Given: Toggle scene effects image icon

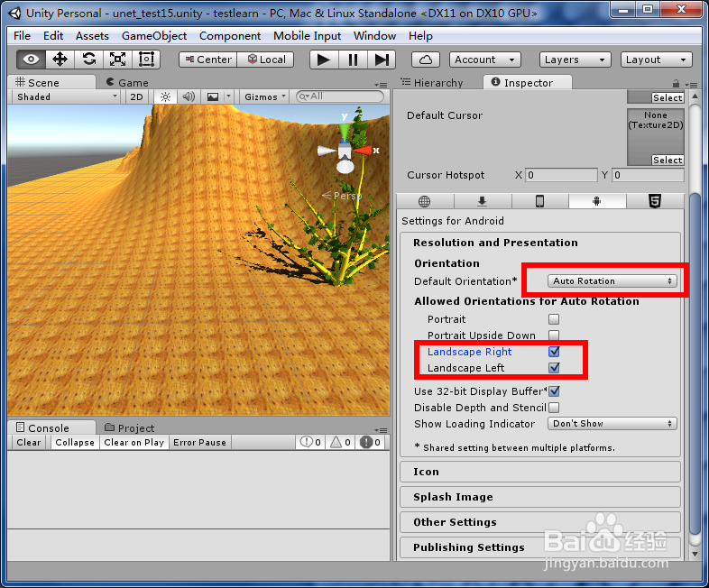Looking at the screenshot, I should tap(213, 96).
